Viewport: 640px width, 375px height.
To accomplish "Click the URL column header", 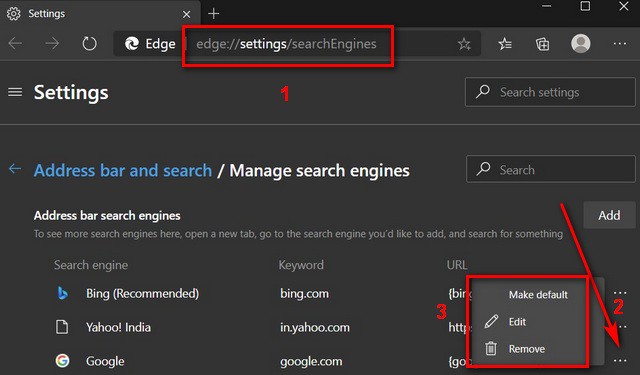I will [457, 265].
